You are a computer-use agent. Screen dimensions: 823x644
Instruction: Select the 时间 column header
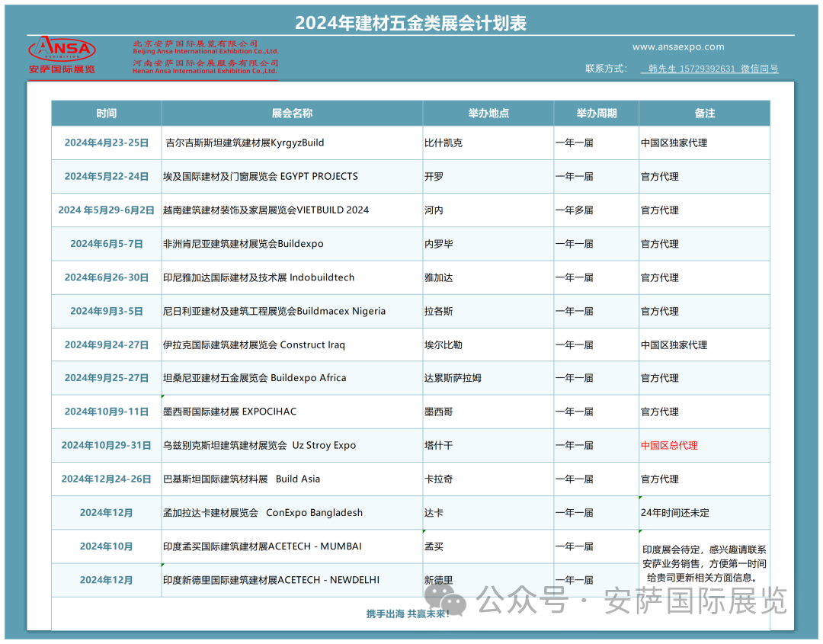tap(107, 114)
